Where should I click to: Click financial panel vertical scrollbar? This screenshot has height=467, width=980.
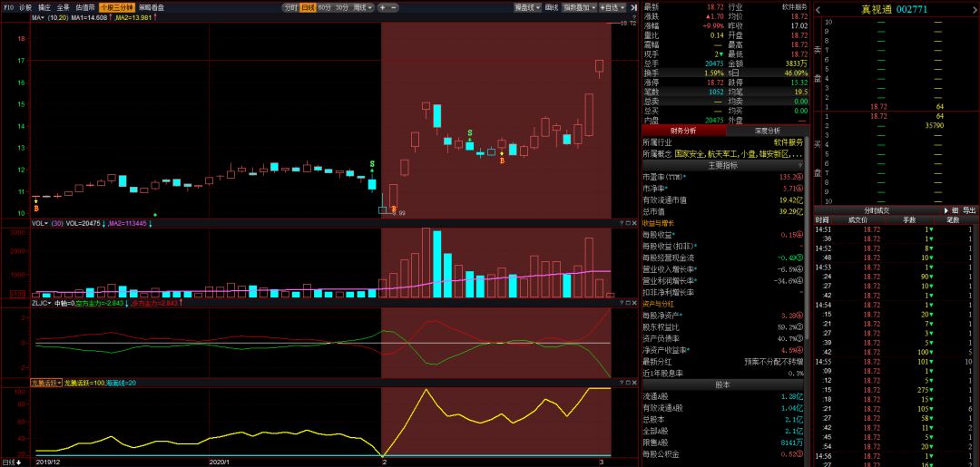click(x=808, y=238)
